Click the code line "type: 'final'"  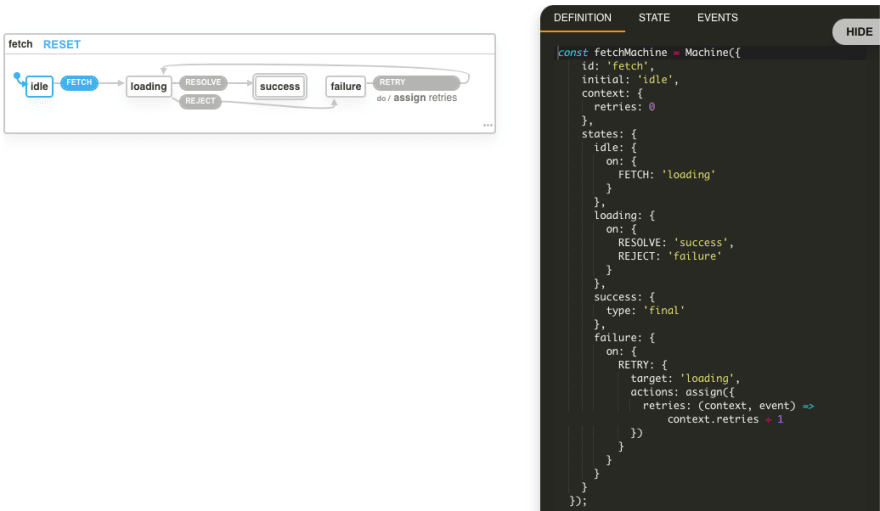click(645, 310)
